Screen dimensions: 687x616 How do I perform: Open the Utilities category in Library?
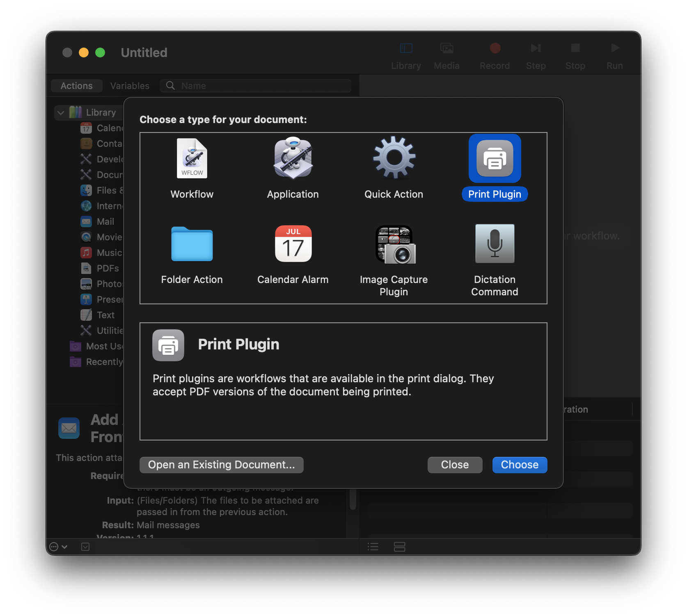[x=102, y=331]
